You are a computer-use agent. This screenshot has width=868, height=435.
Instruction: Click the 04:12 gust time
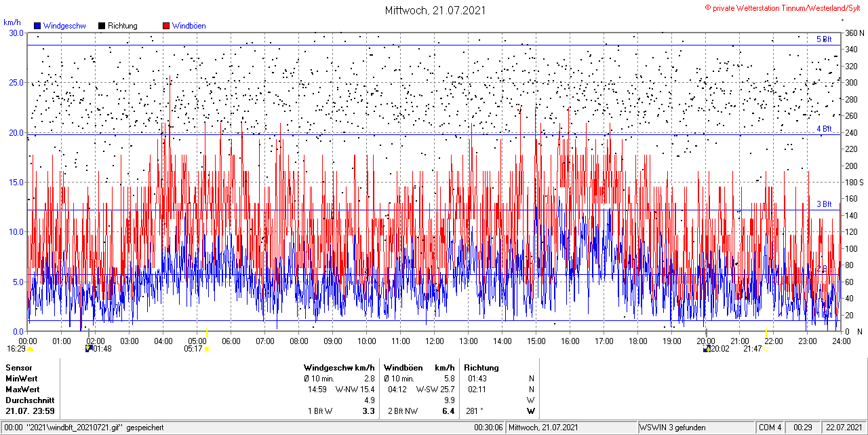(x=397, y=390)
